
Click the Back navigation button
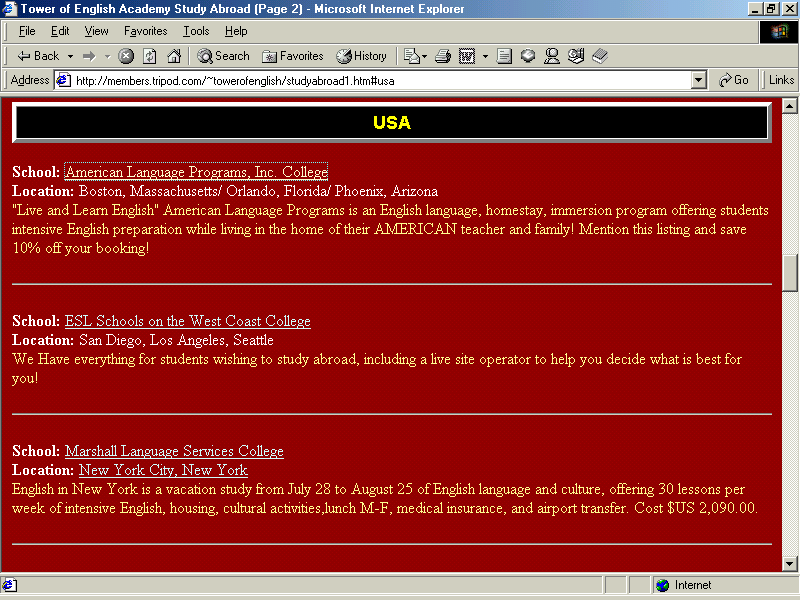point(38,56)
